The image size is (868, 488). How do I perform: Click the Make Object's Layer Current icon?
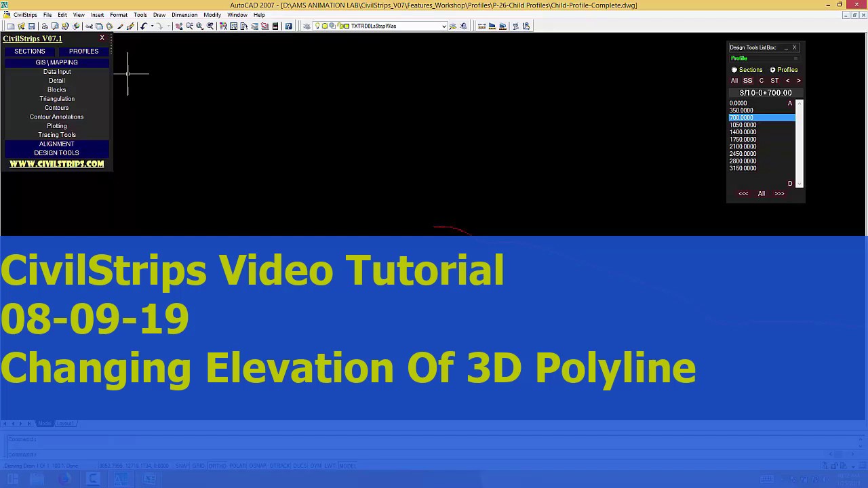[453, 26]
